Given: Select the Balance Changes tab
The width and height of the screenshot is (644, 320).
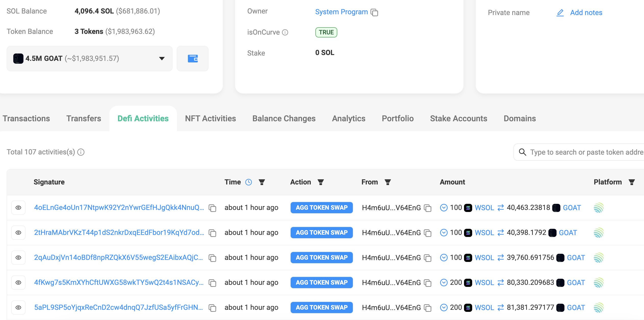Looking at the screenshot, I should click(x=284, y=118).
